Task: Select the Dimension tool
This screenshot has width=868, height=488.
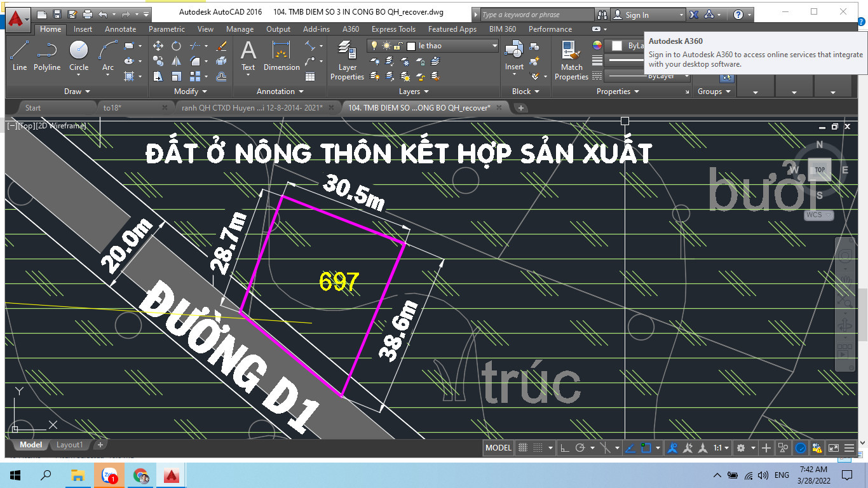Action: point(281,56)
